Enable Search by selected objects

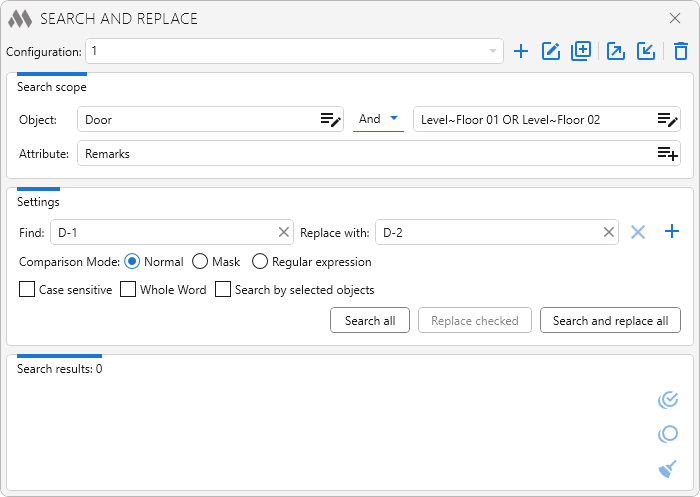pyautogui.click(x=223, y=290)
